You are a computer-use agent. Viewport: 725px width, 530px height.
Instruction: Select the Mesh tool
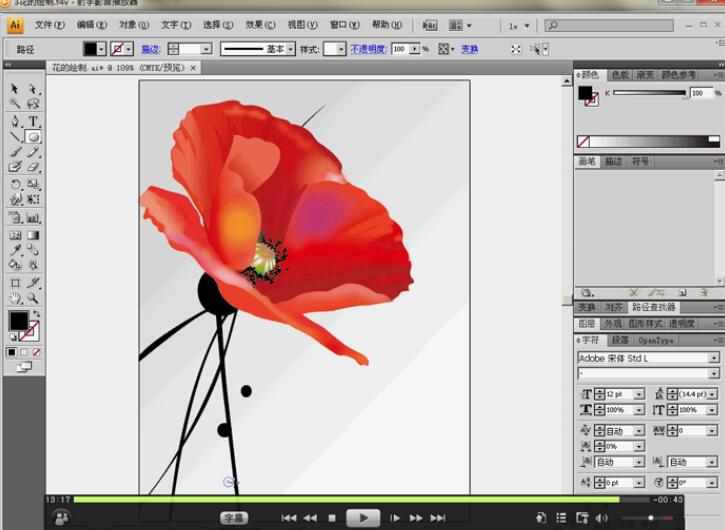tap(15, 235)
